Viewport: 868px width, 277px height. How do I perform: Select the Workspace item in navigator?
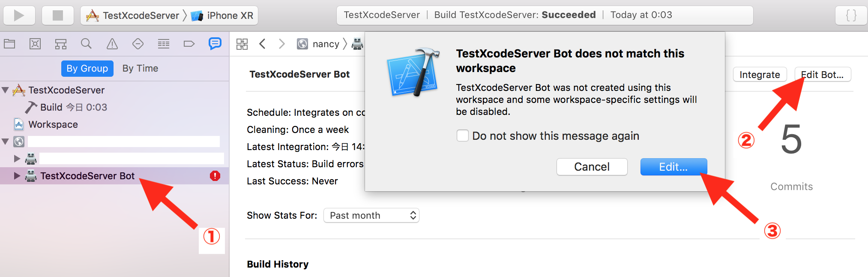pos(114,124)
